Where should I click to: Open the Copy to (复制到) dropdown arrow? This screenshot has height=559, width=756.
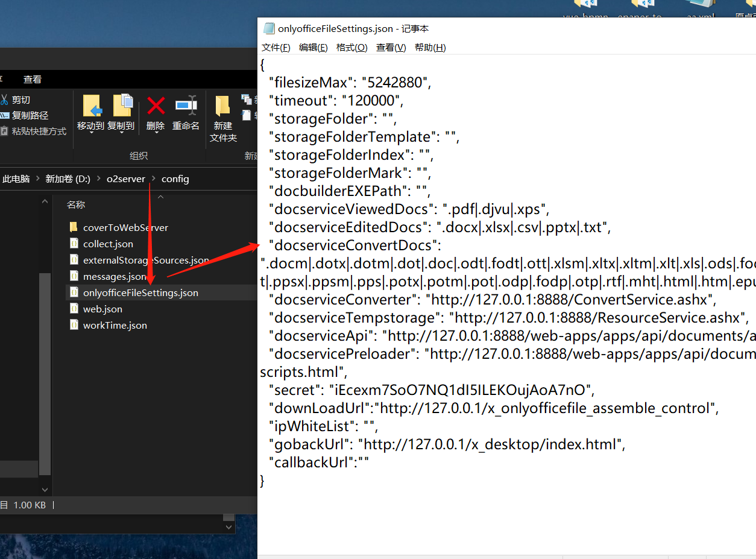[x=121, y=133]
